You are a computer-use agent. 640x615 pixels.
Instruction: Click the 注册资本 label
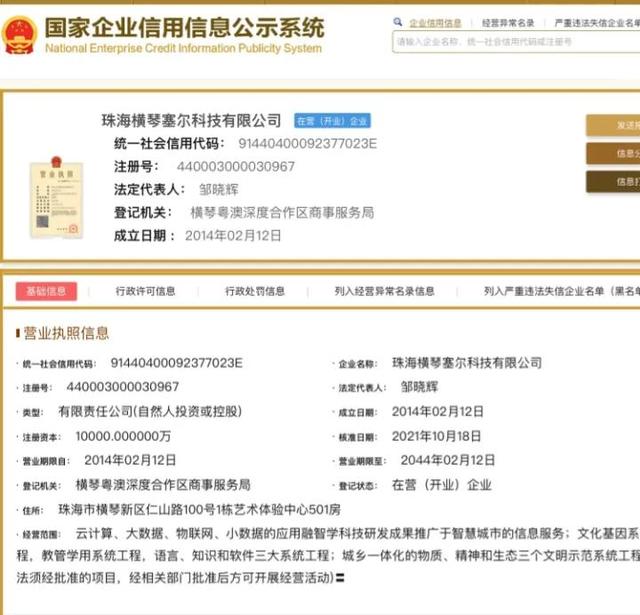(42, 437)
